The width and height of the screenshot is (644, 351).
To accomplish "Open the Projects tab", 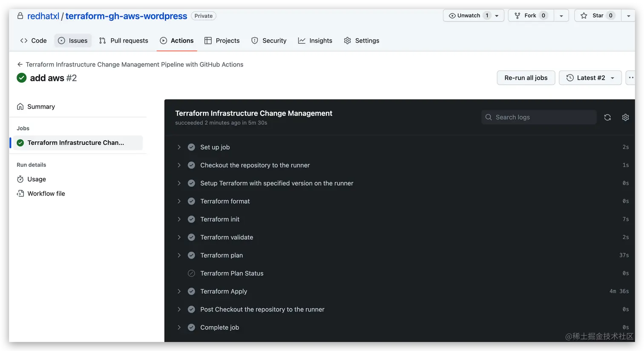I will 222,40.
